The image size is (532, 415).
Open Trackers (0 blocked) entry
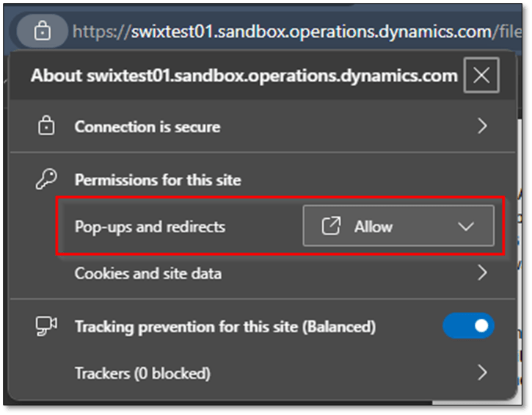pos(142,373)
